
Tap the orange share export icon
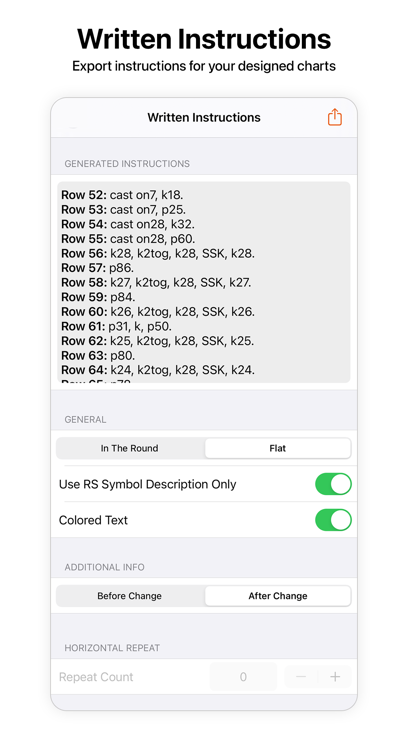click(335, 117)
